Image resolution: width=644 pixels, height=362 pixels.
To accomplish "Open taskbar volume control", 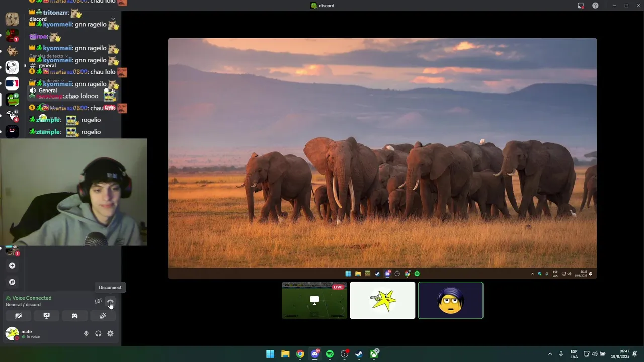I will pos(594,354).
